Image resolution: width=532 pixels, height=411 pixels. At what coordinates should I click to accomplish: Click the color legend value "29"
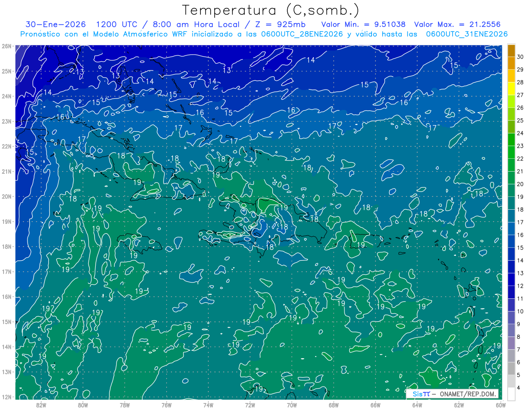coord(520,70)
